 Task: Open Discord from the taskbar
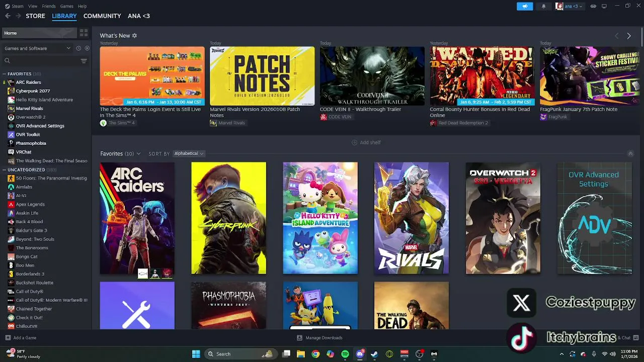[360, 354]
